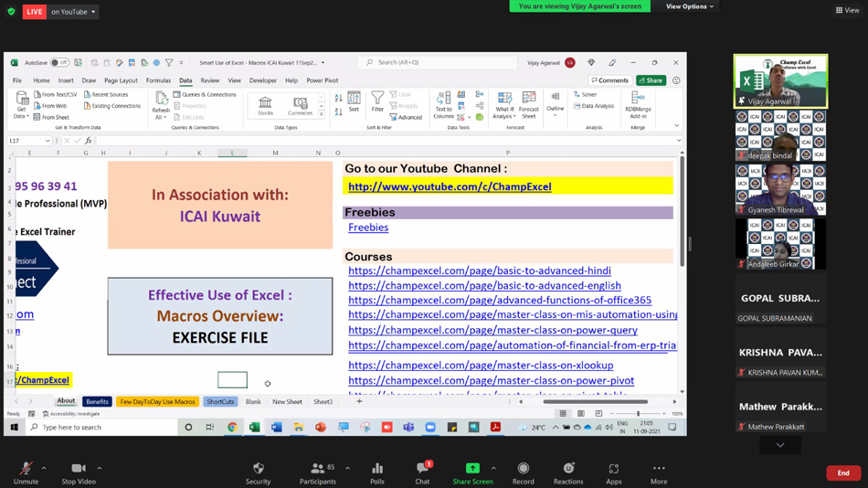Sort A to Z ascending
Viewport: 868px width, 488px height.
point(338,99)
